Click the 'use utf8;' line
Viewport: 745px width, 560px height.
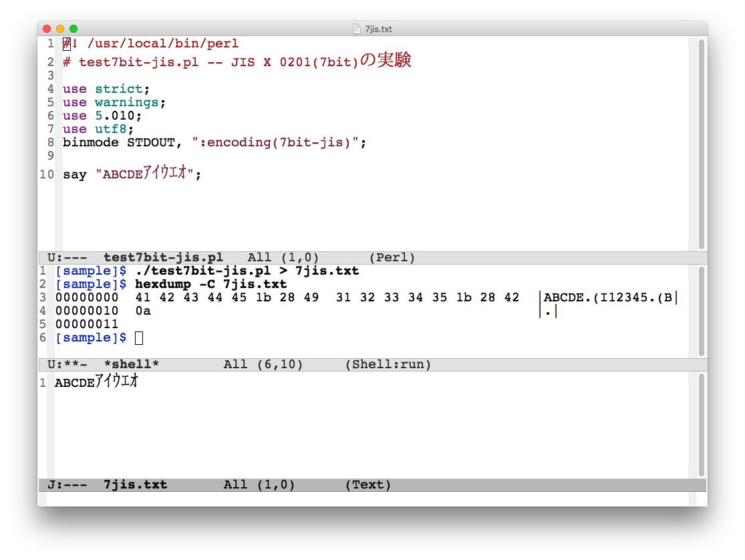98,129
